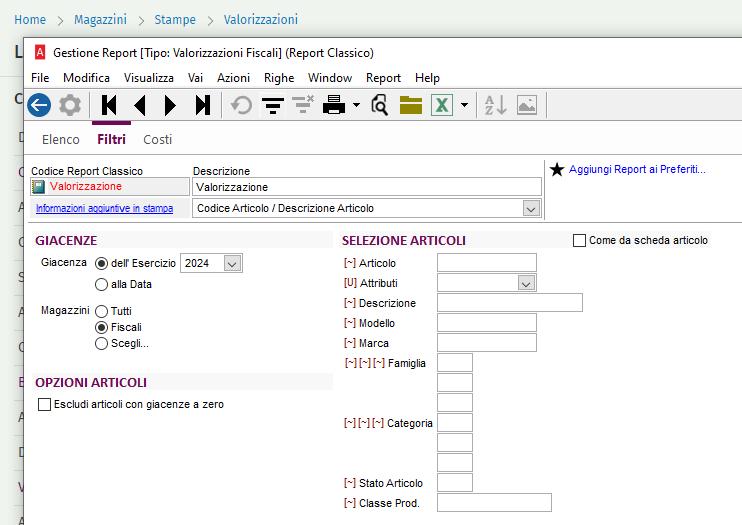This screenshot has width=742, height=525.
Task: Remove filter icon with X
Action: tap(303, 104)
